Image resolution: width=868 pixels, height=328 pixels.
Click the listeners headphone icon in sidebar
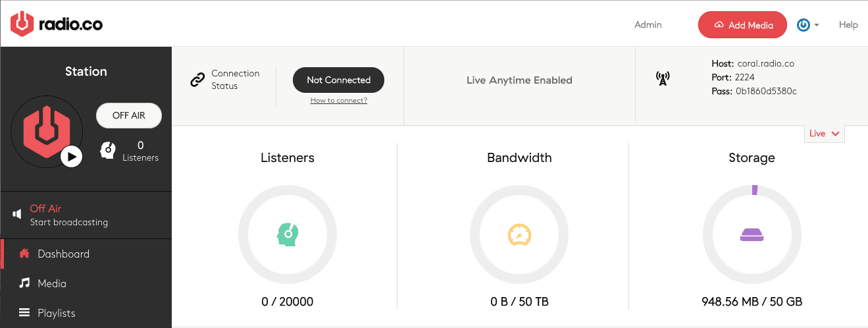click(108, 151)
